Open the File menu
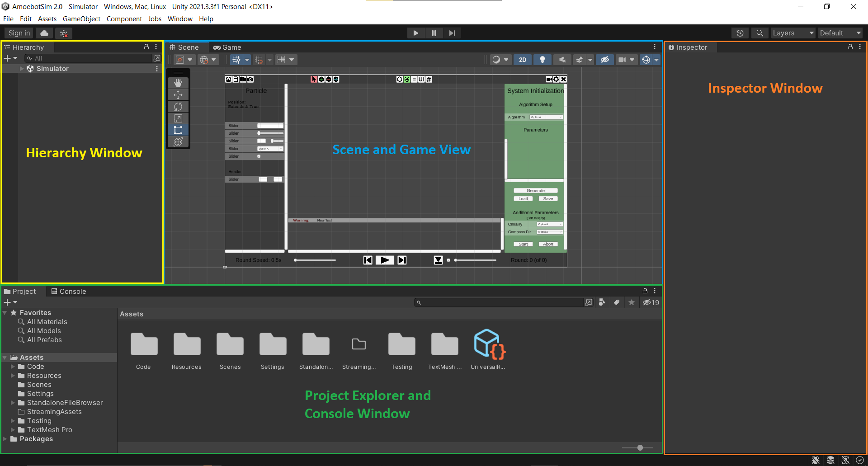The image size is (868, 466). 8,19
